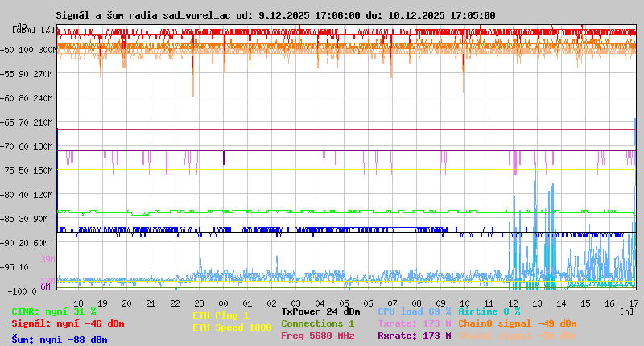The height and width of the screenshot is (346, 644).
Task: Select the ETH Plug legend label
Action: click(221, 315)
